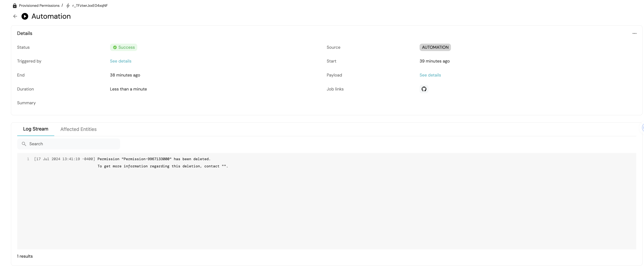Viewport: 644px width, 269px height.
Task: Click log line number 1
Action: click(x=28, y=159)
